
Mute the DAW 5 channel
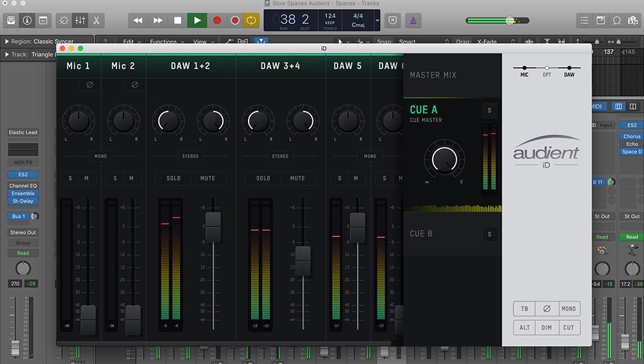355,178
